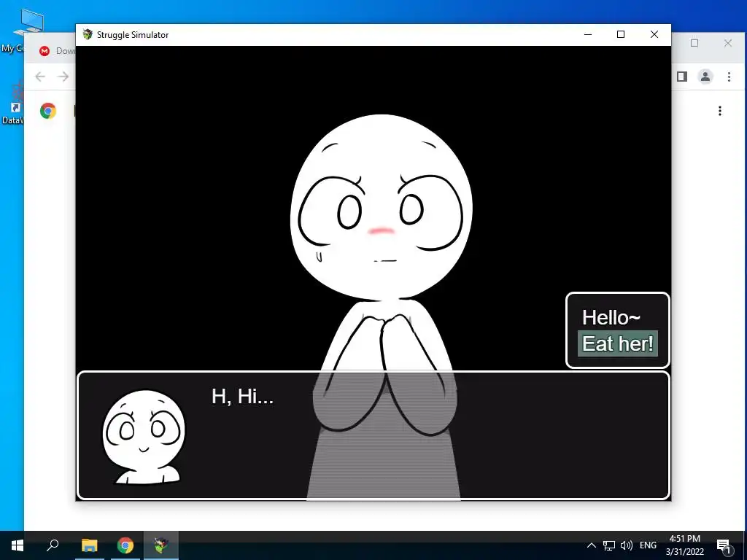Open the notification center icon

[724, 545]
